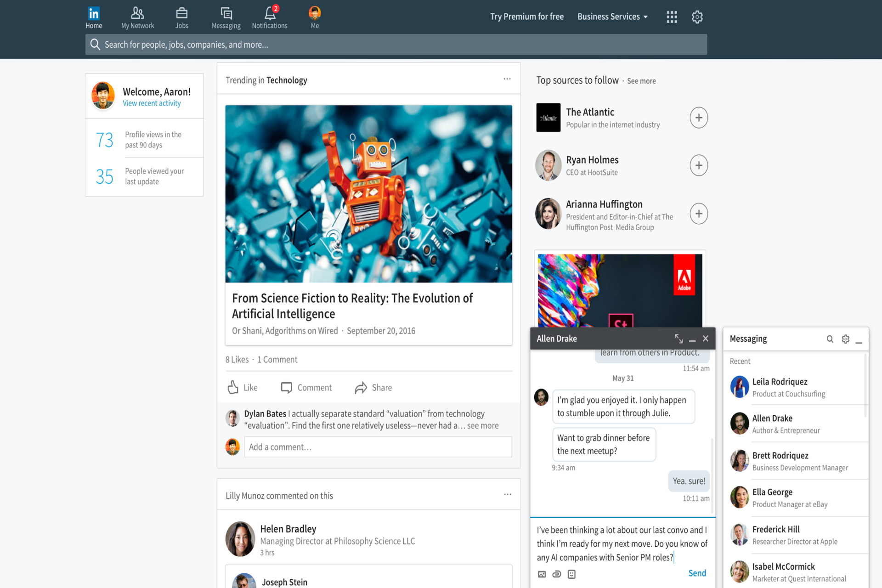The width and height of the screenshot is (882, 588).
Task: Follow Arianna Huffington with plus button
Action: pyautogui.click(x=698, y=214)
